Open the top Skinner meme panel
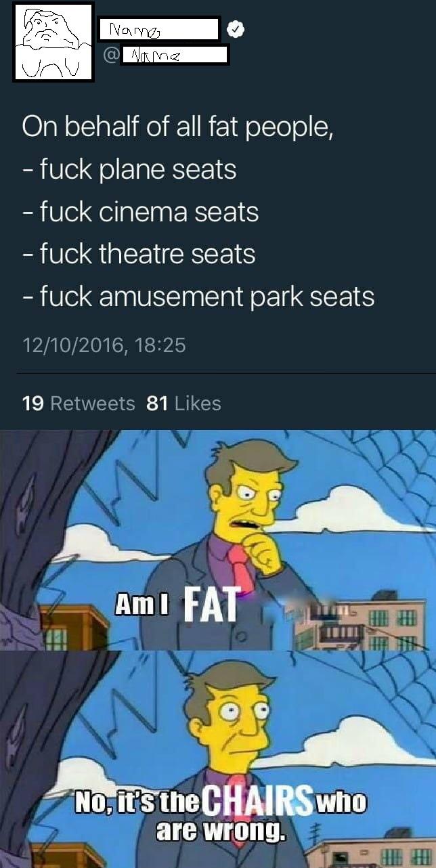The image size is (436, 868). 218,540
